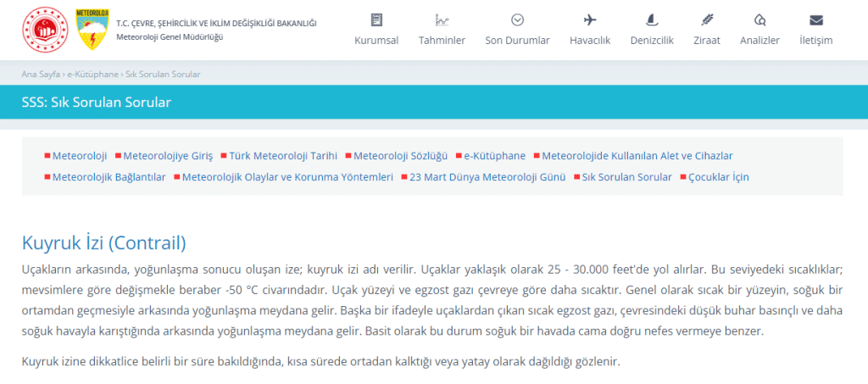Go to Çocuklar İçin page

(719, 177)
